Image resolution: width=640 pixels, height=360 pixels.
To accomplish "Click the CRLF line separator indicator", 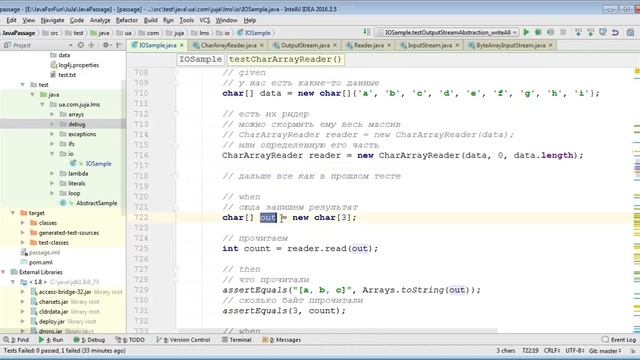I will click(x=551, y=351).
